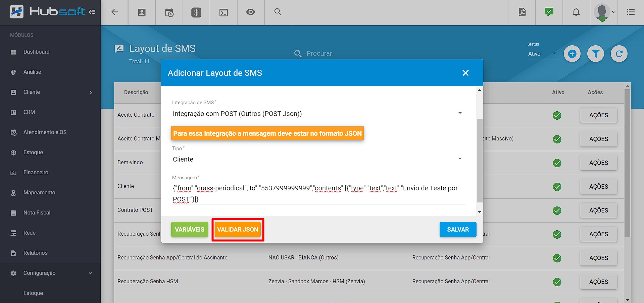Open notifications bell
The width and height of the screenshot is (644, 303).
(x=576, y=12)
